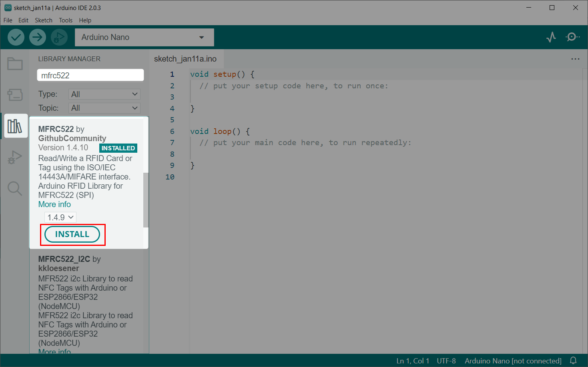The width and height of the screenshot is (588, 367).
Task: Maximize the Arduino IDE window
Action: 552,8
